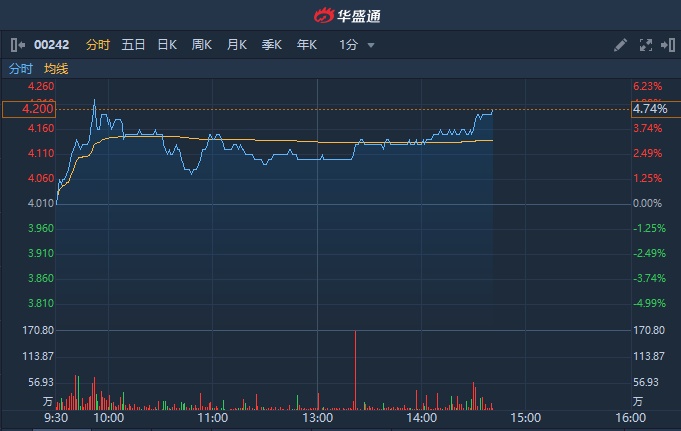
Task: Click the dropdown arrow next to 1分
Action: tap(371, 45)
